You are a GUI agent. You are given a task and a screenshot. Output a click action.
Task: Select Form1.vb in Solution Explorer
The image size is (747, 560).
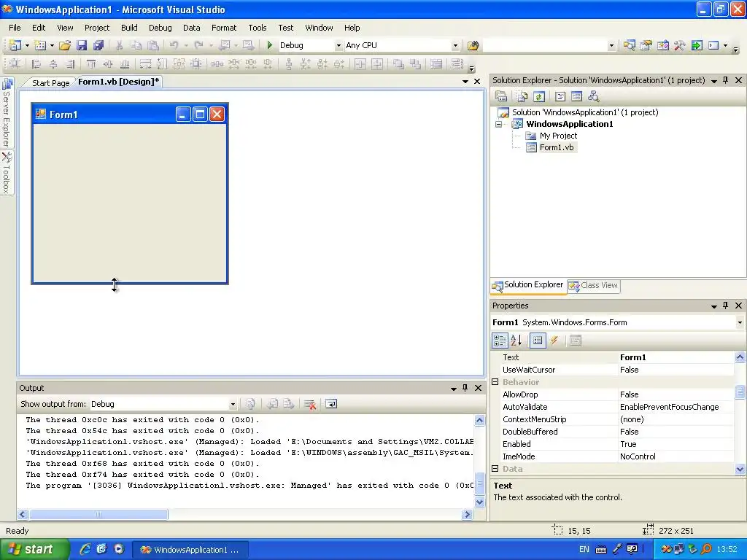(x=557, y=147)
